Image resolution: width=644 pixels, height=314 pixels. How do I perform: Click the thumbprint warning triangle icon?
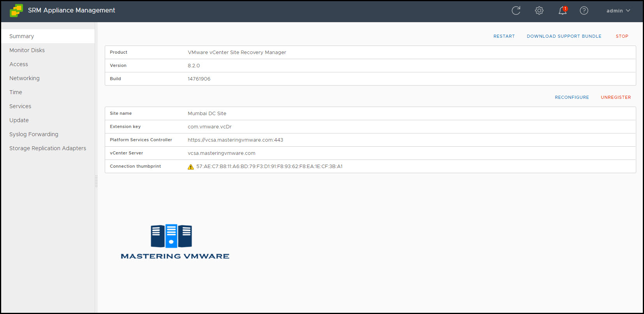[x=191, y=167]
